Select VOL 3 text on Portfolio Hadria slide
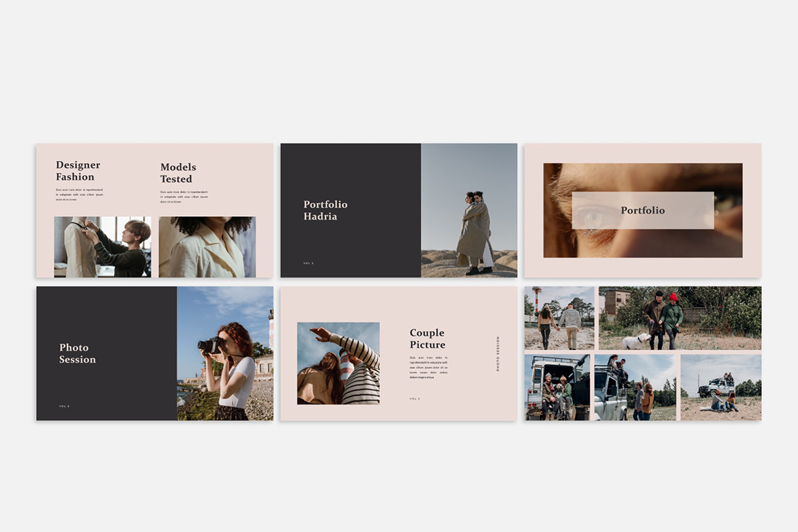This screenshot has height=532, width=798. (308, 263)
